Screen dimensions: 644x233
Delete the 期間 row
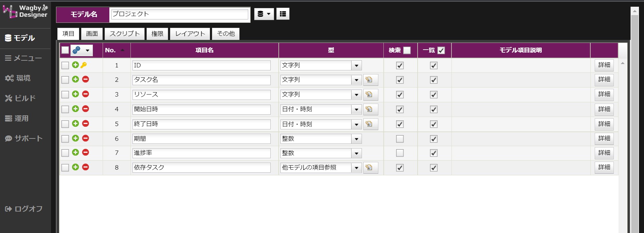point(86,138)
